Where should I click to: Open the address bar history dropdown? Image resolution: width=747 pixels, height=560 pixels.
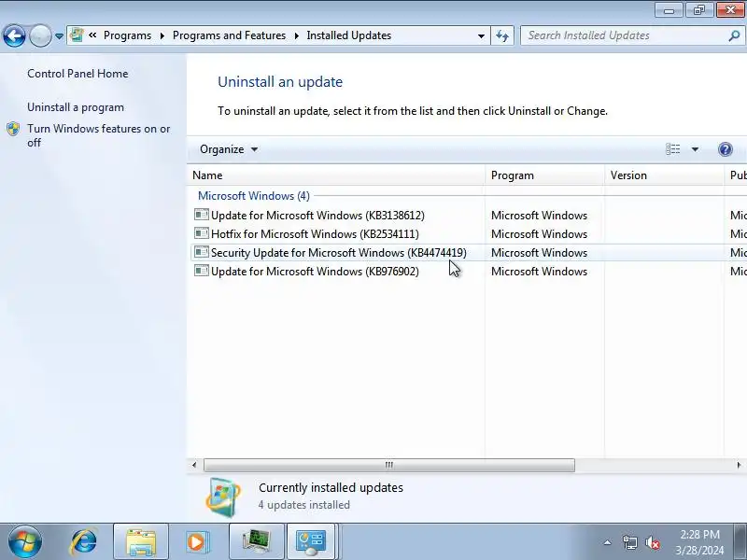[481, 35]
